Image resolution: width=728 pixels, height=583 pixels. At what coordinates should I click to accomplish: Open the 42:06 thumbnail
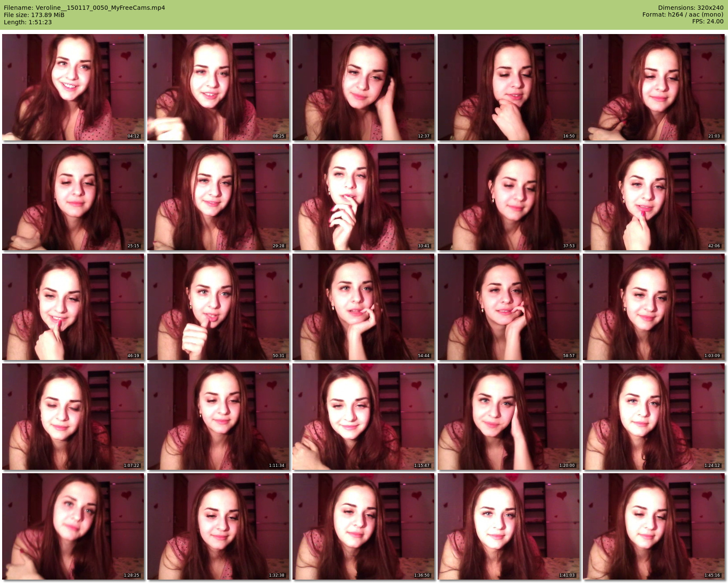(653, 197)
